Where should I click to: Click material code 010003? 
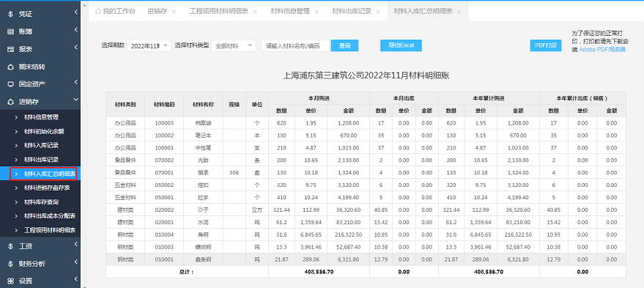point(164,247)
